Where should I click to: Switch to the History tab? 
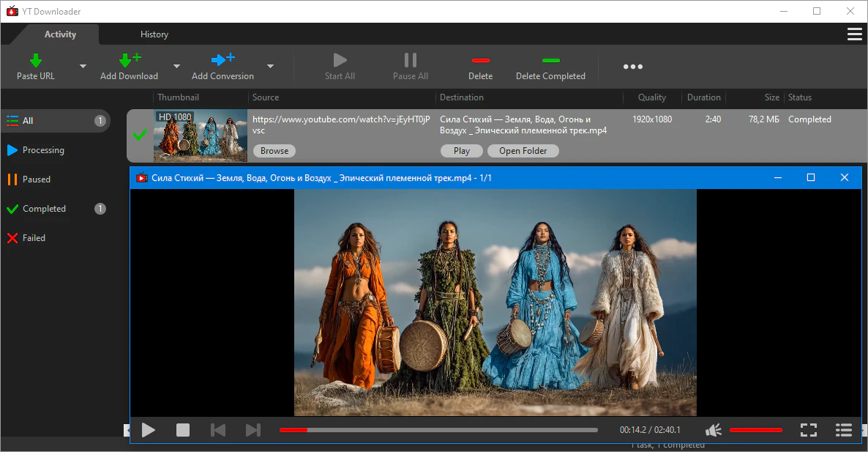[154, 34]
